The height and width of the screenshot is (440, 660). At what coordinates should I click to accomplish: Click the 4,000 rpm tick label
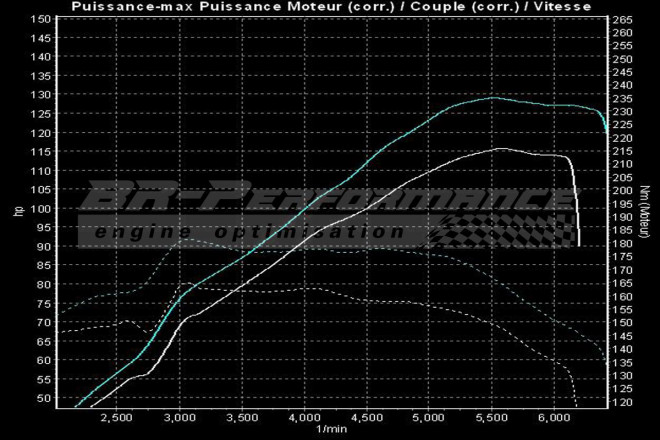click(303, 417)
